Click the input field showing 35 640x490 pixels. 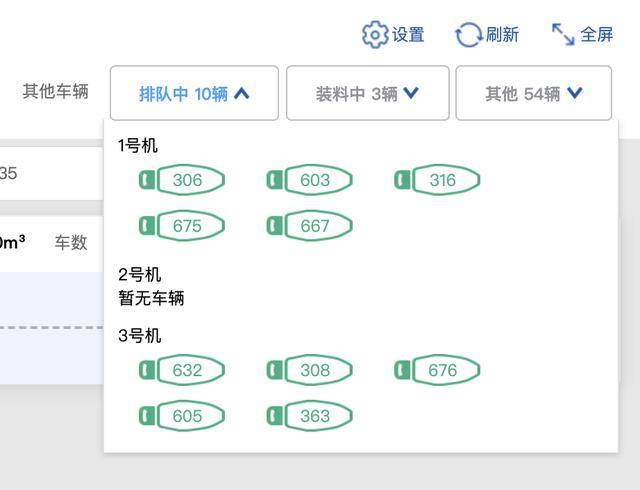coord(50,173)
